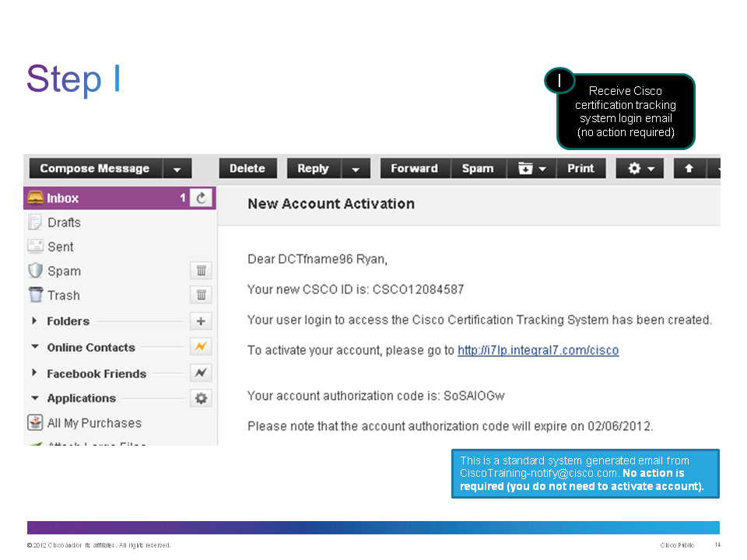Click the CSCO12084587 ID text

[419, 289]
